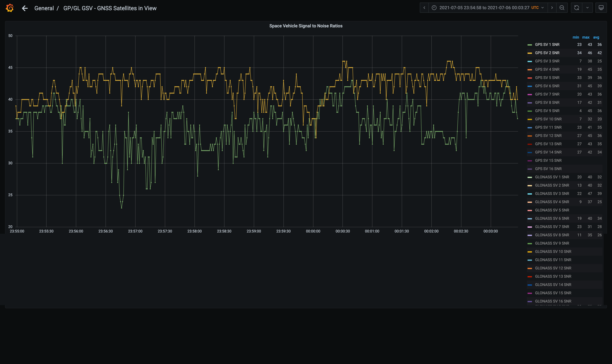Click the Grafana logo icon
This screenshot has width=612, height=364.
click(10, 8)
